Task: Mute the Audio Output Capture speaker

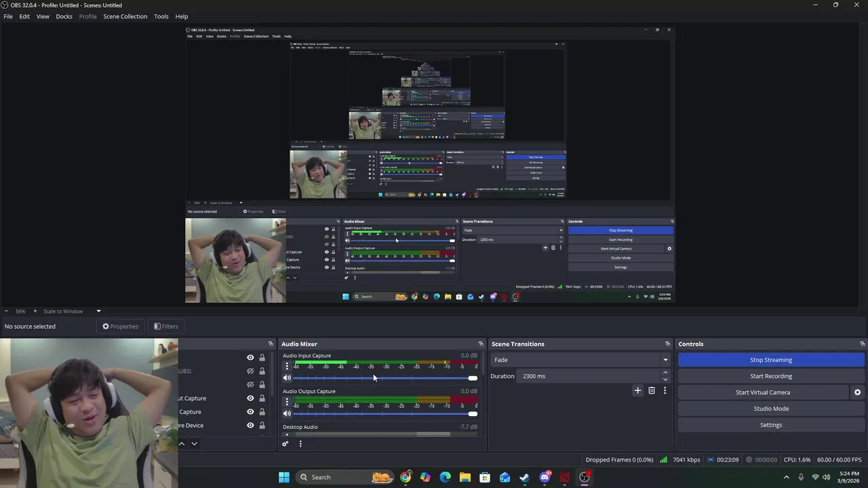Action: pyautogui.click(x=287, y=413)
